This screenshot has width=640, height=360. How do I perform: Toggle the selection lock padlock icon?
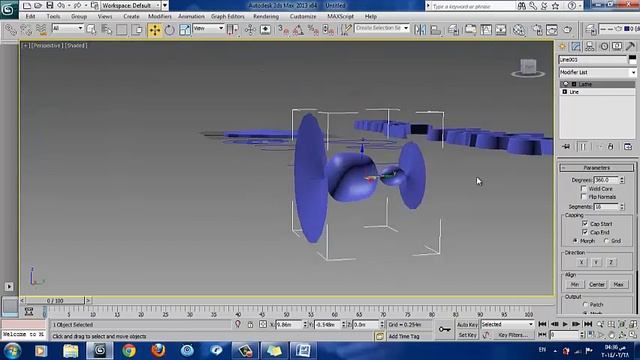(250, 324)
